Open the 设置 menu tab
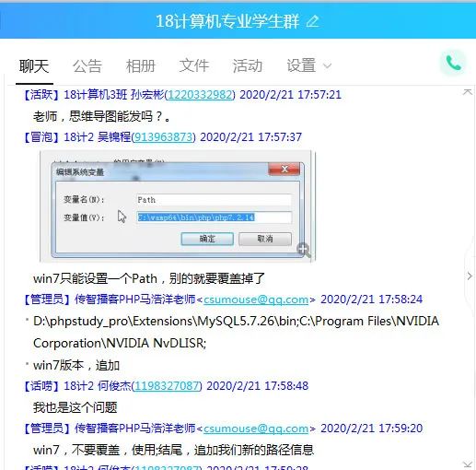Viewport: 476px width, 470px height. 301,65
